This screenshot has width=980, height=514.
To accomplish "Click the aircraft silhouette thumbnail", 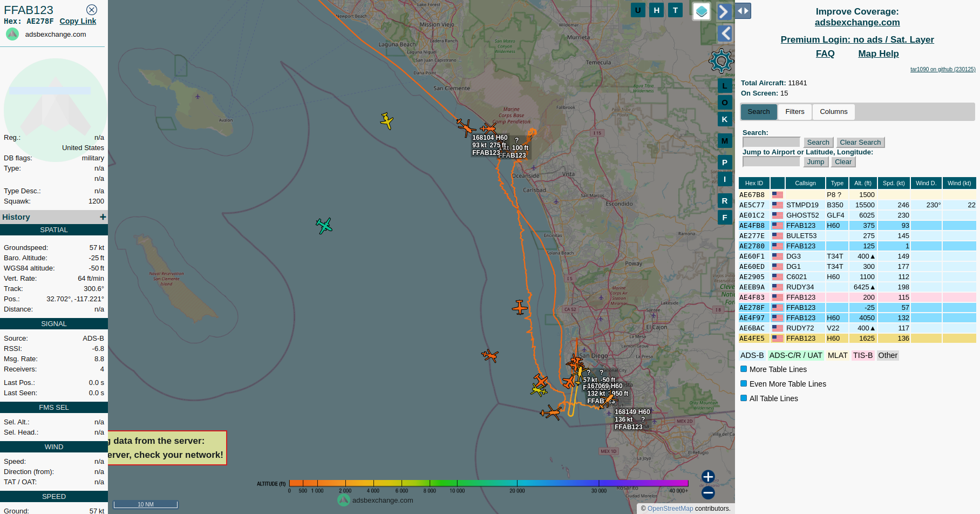I will click(x=55, y=110).
